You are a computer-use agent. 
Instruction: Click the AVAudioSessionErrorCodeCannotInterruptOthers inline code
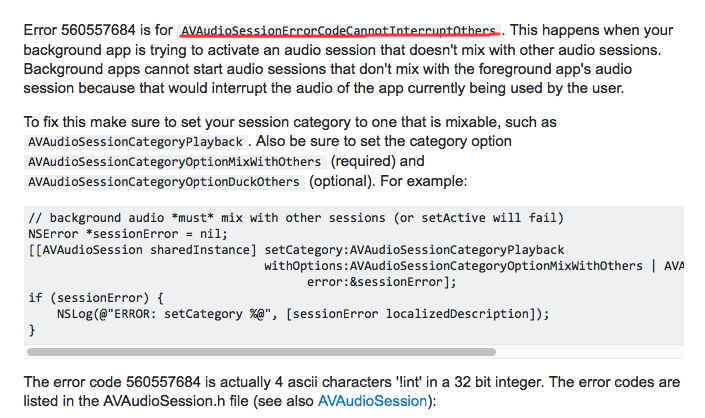339,30
